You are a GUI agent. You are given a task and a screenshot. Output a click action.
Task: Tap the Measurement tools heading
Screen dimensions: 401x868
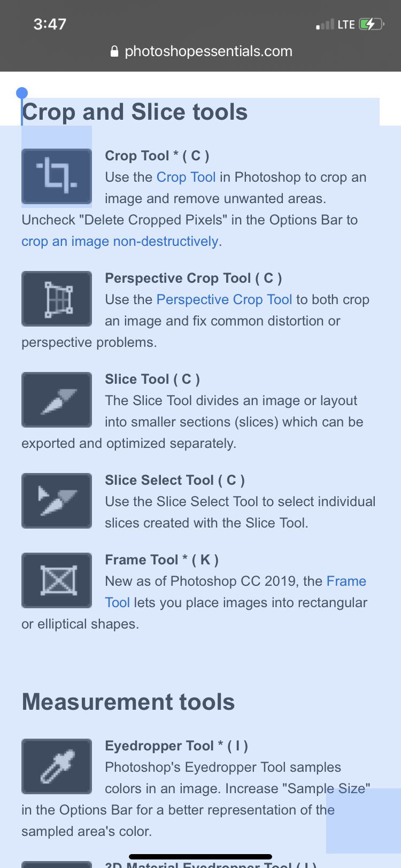128,702
